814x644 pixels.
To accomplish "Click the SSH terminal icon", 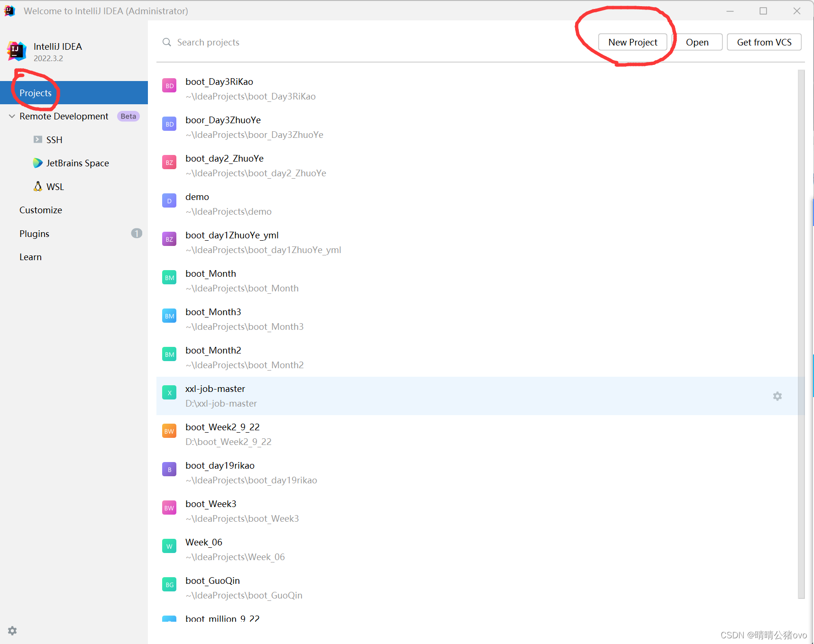I will click(x=38, y=139).
